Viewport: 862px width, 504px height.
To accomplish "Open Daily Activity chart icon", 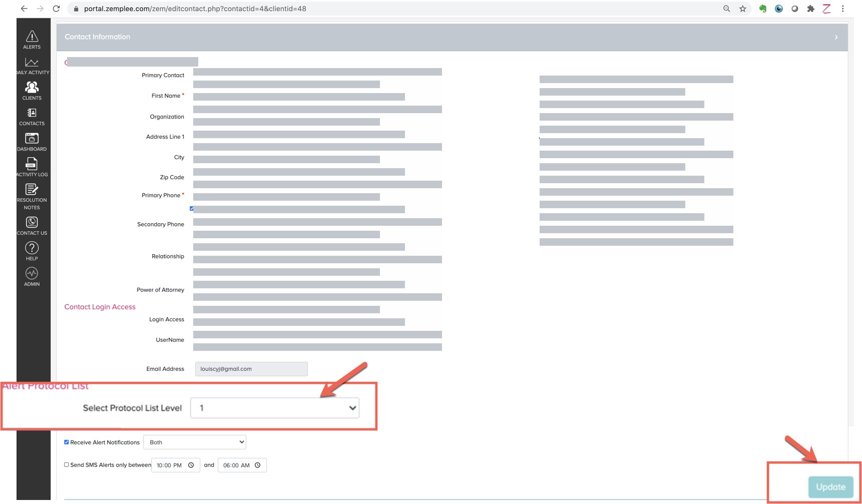I will pos(32,63).
